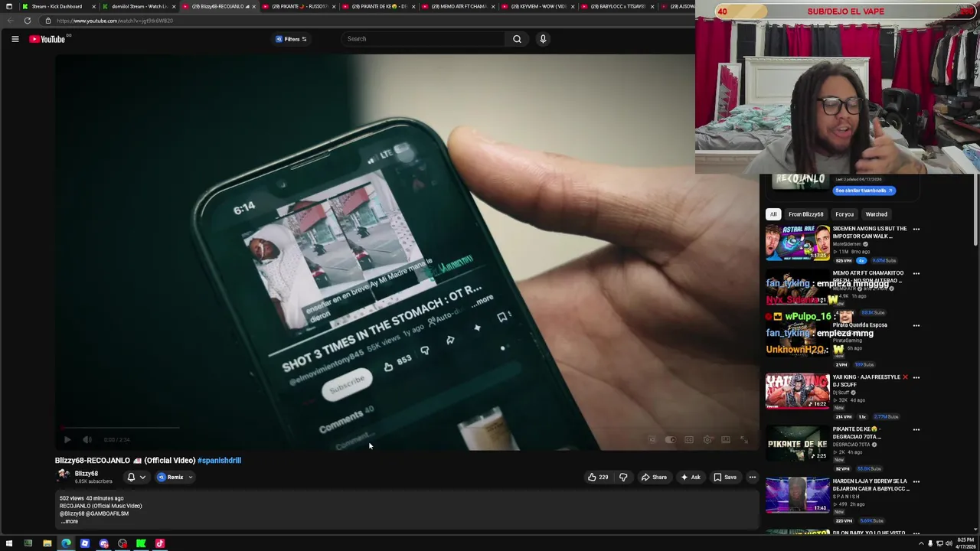Screen dimensions: 980x551
Task: Mute the video with the volume icon
Action: pyautogui.click(x=87, y=439)
